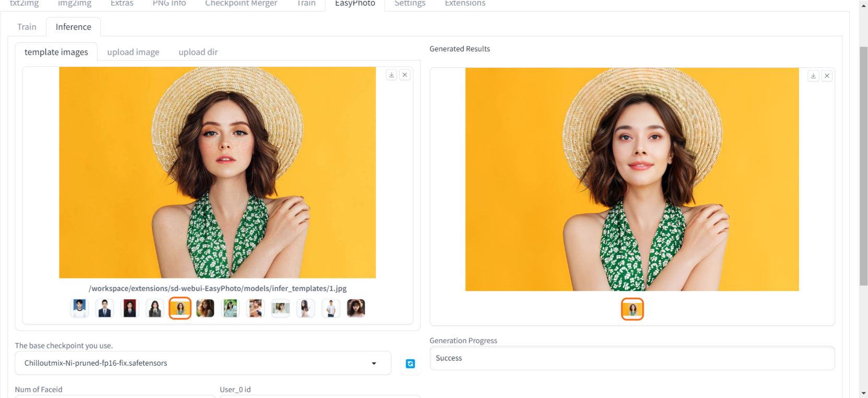
Task: Expand the base checkpoint dropdown
Action: [x=374, y=364]
